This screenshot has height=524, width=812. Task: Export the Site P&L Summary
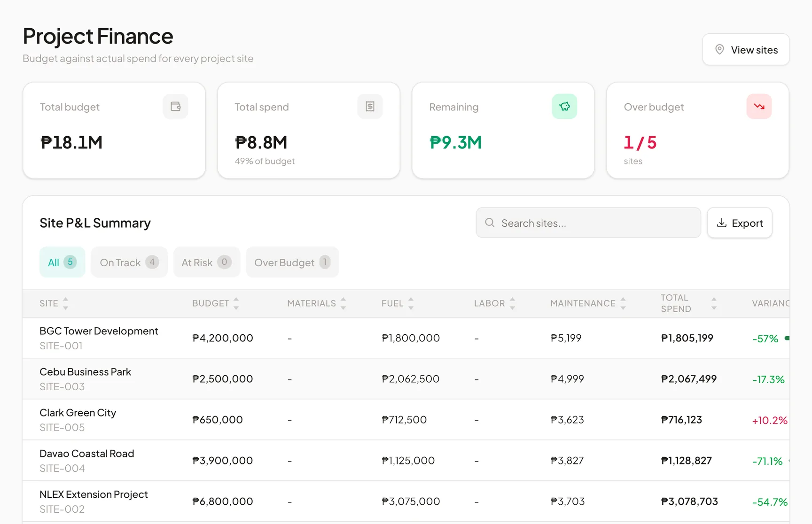[740, 223]
